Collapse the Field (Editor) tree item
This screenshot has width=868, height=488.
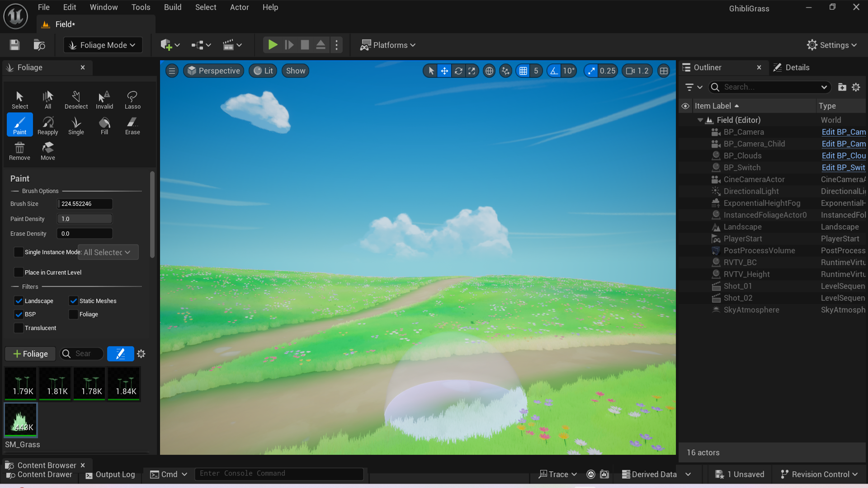click(700, 120)
